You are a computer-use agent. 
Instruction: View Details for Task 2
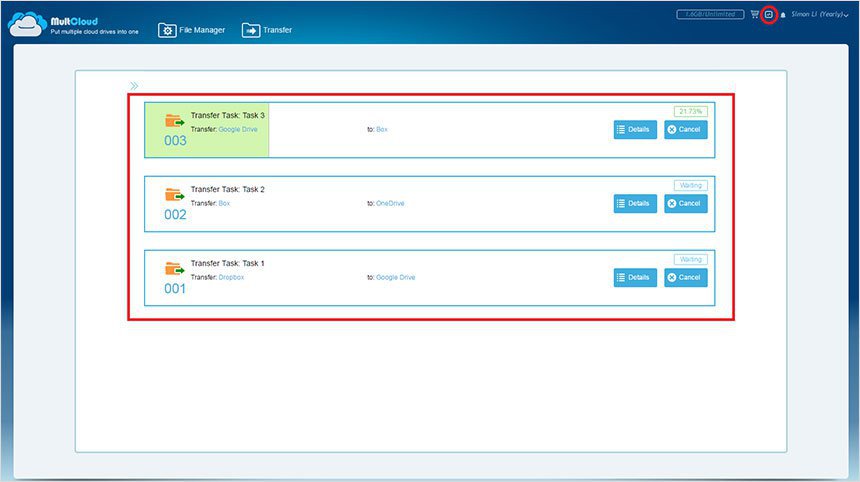point(635,203)
